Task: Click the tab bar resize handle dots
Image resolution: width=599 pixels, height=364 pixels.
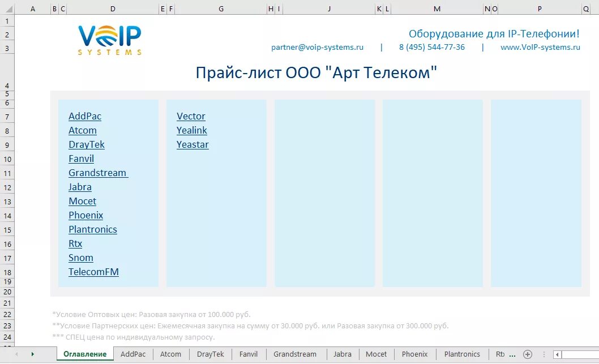Action: click(544, 354)
